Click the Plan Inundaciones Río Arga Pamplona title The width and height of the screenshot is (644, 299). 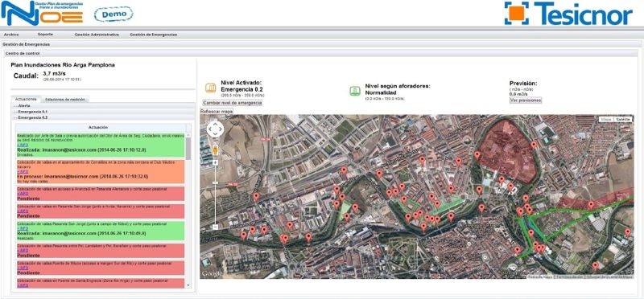tap(63, 65)
